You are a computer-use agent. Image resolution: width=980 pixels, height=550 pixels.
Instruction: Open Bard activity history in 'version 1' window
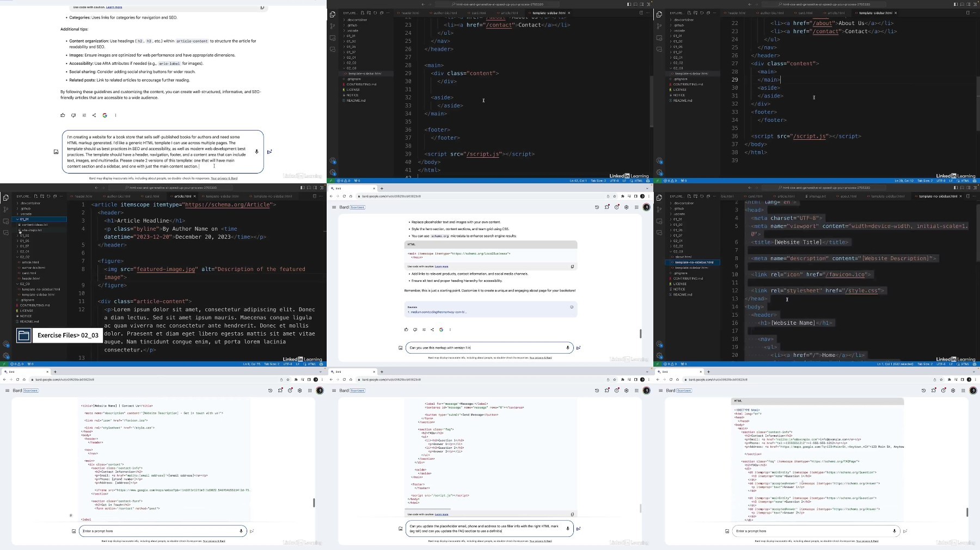pos(597,207)
